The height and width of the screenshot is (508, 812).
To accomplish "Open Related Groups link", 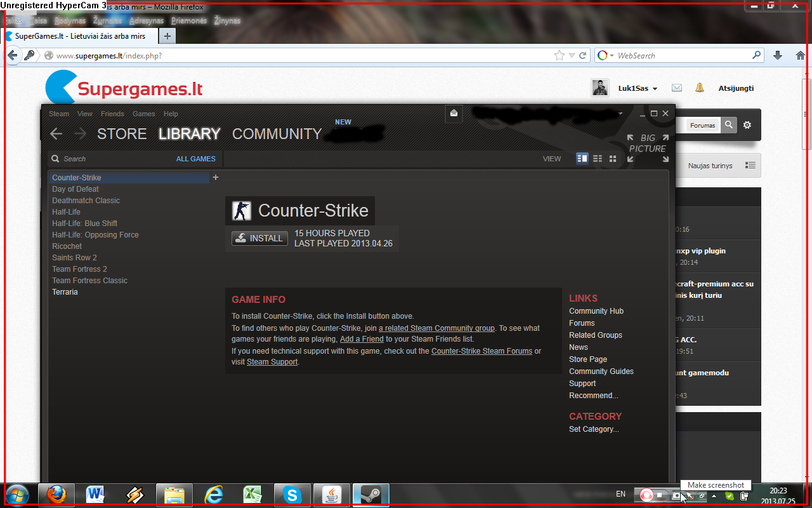I will click(x=596, y=335).
